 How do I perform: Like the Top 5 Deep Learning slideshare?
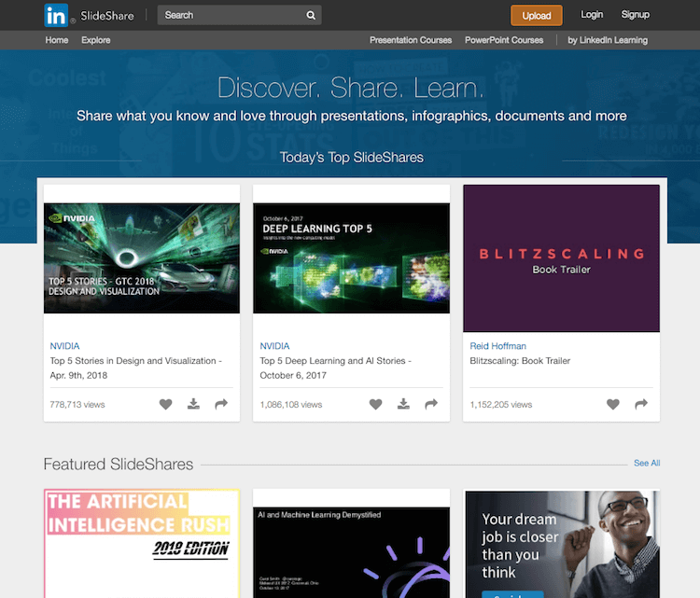(376, 404)
